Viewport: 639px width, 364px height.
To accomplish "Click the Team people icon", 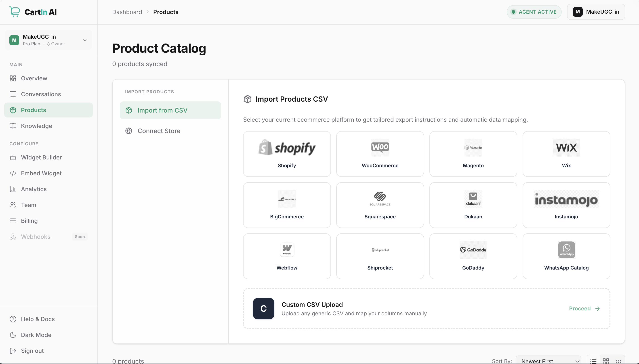I will 13,205.
